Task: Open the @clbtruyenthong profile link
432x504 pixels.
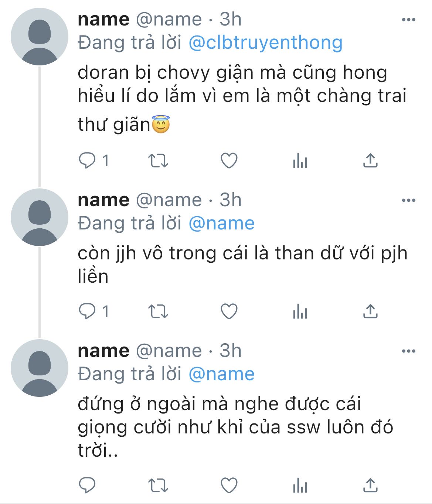Action: pos(266,42)
